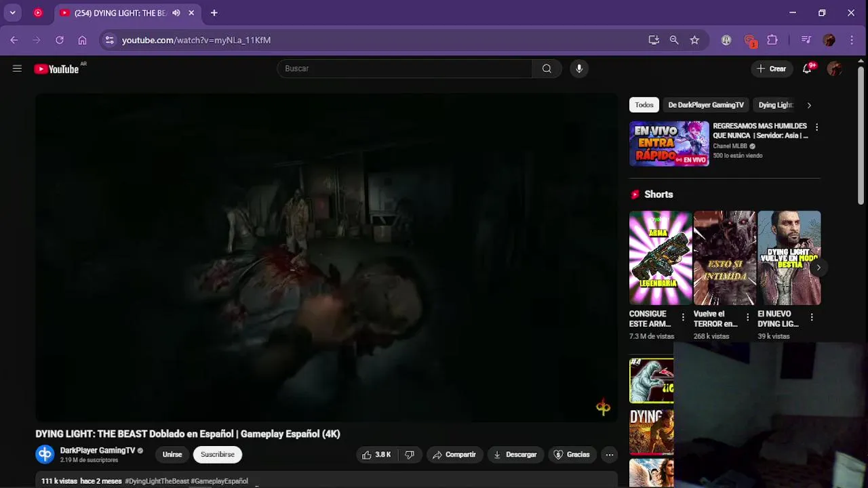Click the Compartir button
Screen dimensions: 868x488
(454, 455)
